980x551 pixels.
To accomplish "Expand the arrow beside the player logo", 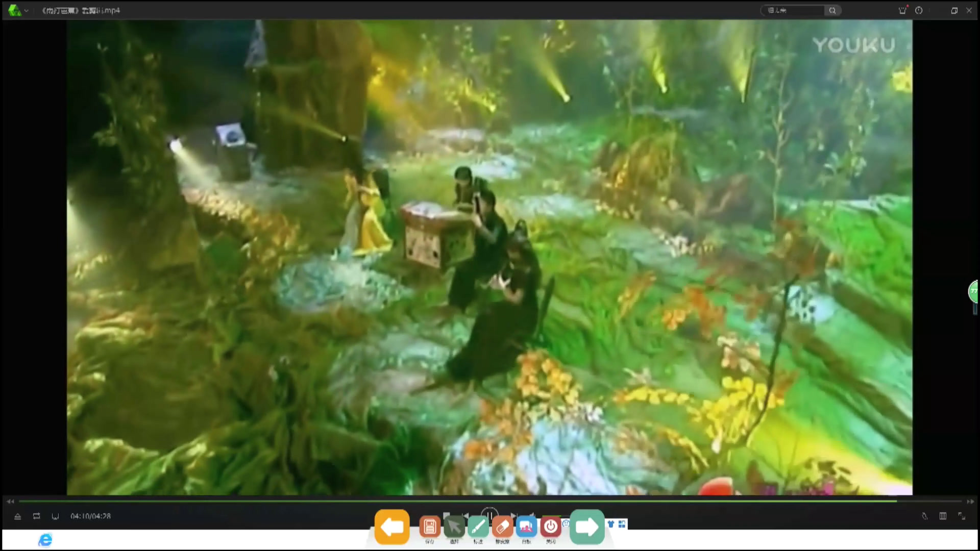I will pyautogui.click(x=26, y=11).
